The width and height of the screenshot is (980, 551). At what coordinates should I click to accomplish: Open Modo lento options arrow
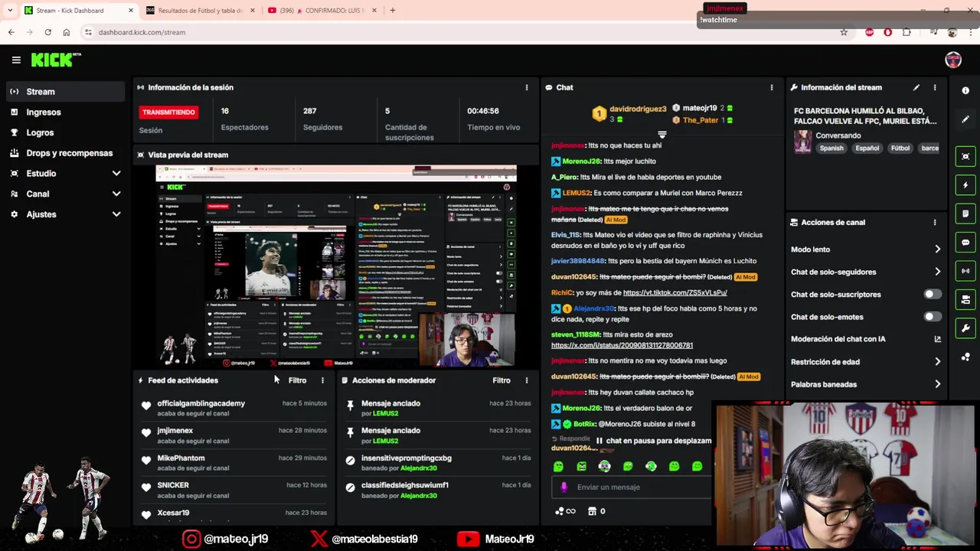pyautogui.click(x=937, y=249)
